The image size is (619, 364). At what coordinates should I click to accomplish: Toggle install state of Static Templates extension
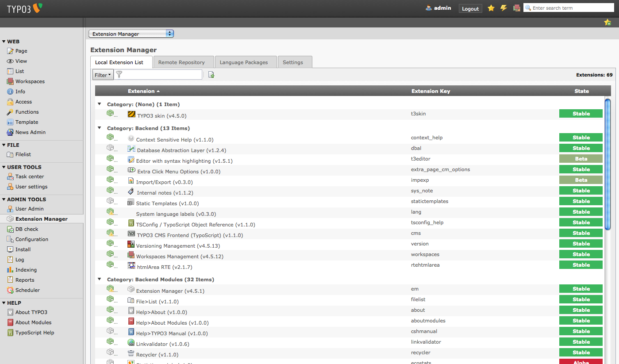111,201
